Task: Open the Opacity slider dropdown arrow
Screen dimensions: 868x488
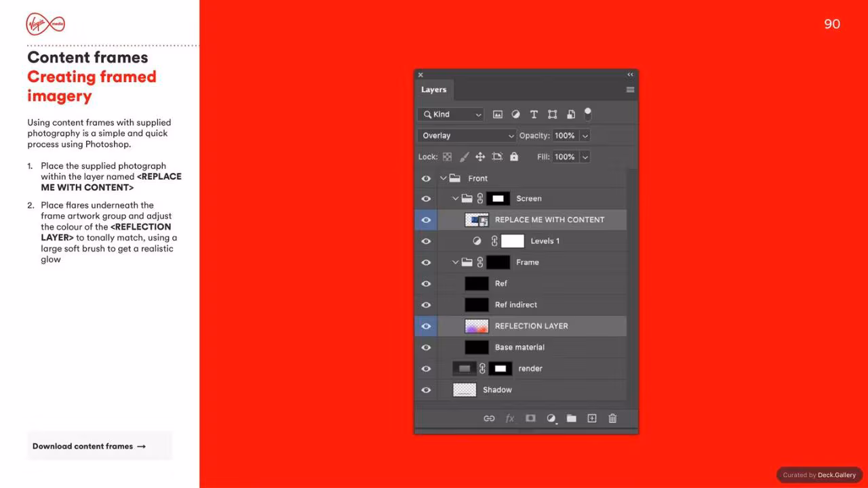Action: [x=585, y=136]
